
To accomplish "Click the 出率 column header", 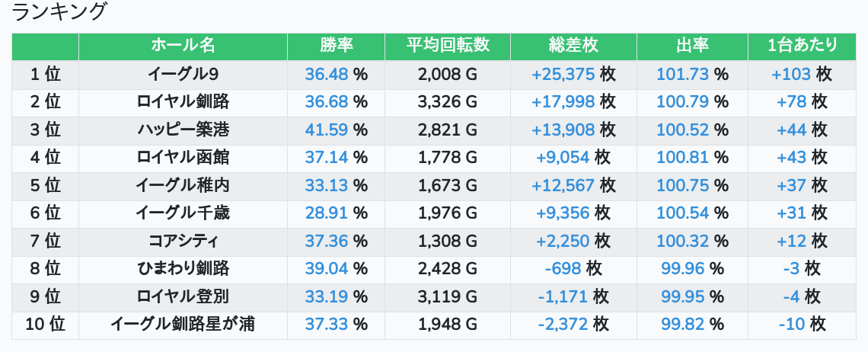I will 692,46.
